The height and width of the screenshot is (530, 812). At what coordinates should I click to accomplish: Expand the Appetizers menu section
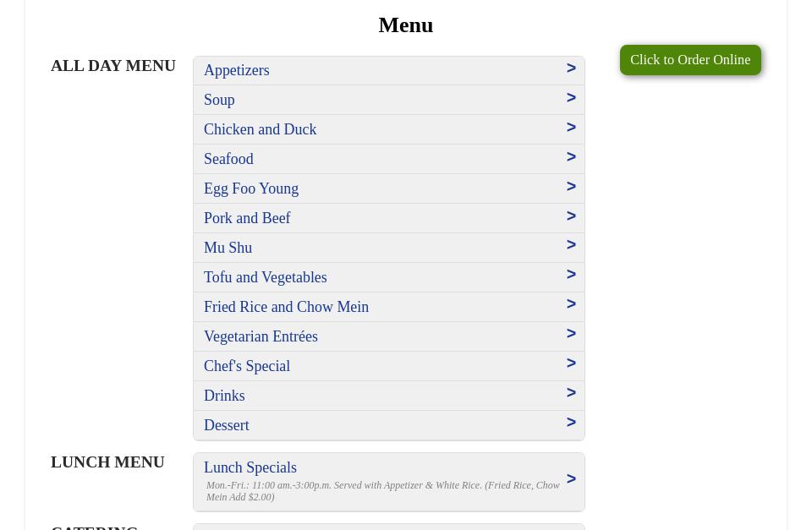coord(236,70)
